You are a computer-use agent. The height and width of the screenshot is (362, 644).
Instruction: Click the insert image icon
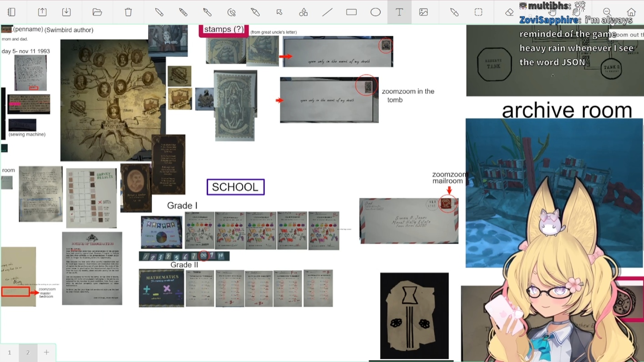tap(423, 12)
